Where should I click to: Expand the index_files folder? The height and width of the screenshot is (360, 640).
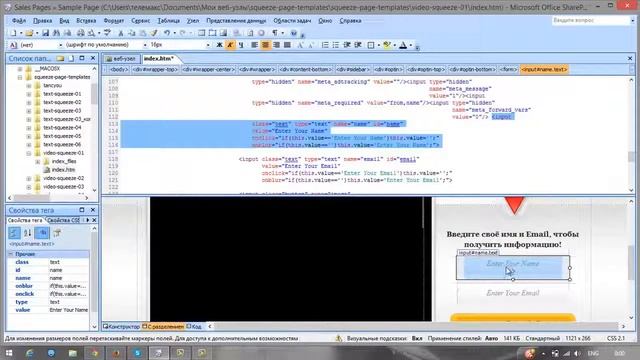38,162
